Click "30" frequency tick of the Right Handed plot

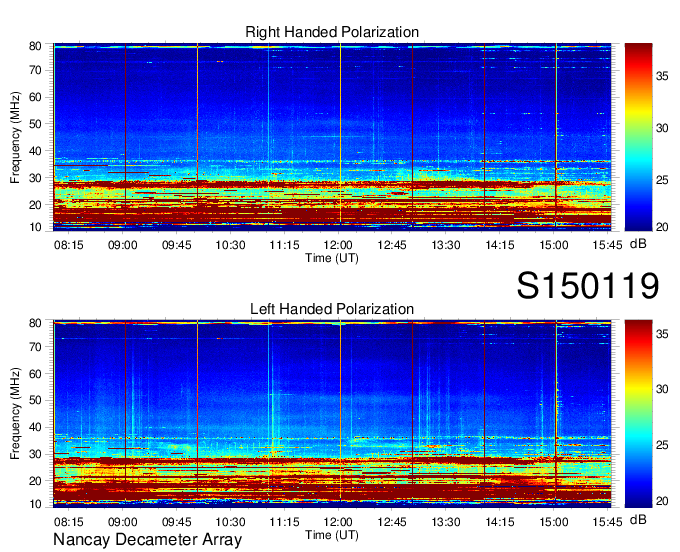35,178
